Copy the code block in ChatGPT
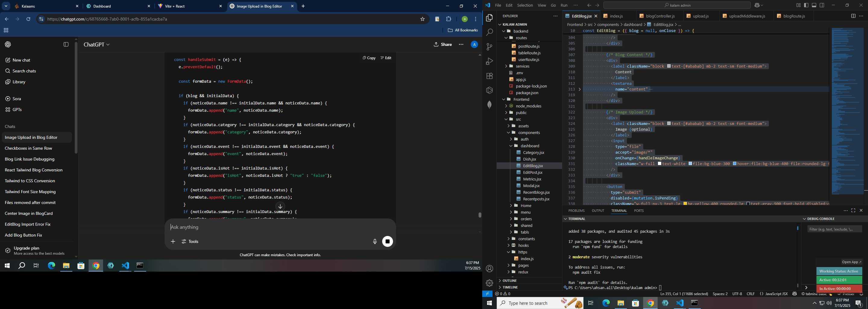This screenshot has width=868, height=309. tap(369, 58)
